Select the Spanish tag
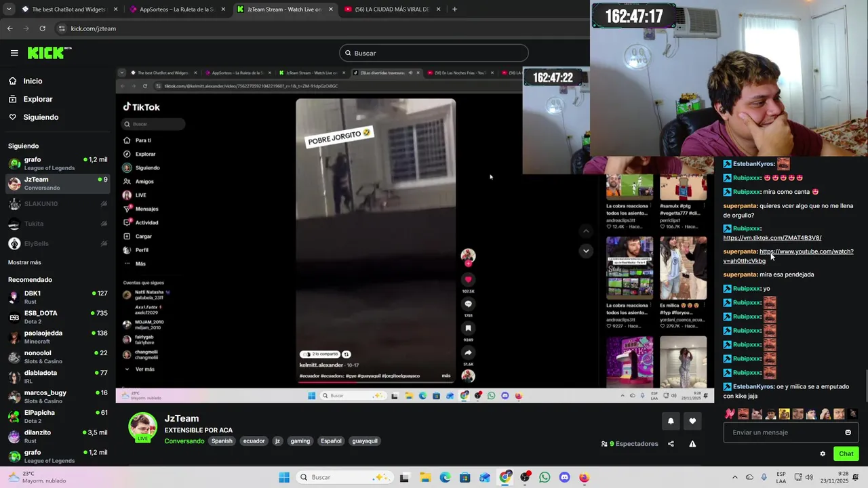 pyautogui.click(x=222, y=441)
